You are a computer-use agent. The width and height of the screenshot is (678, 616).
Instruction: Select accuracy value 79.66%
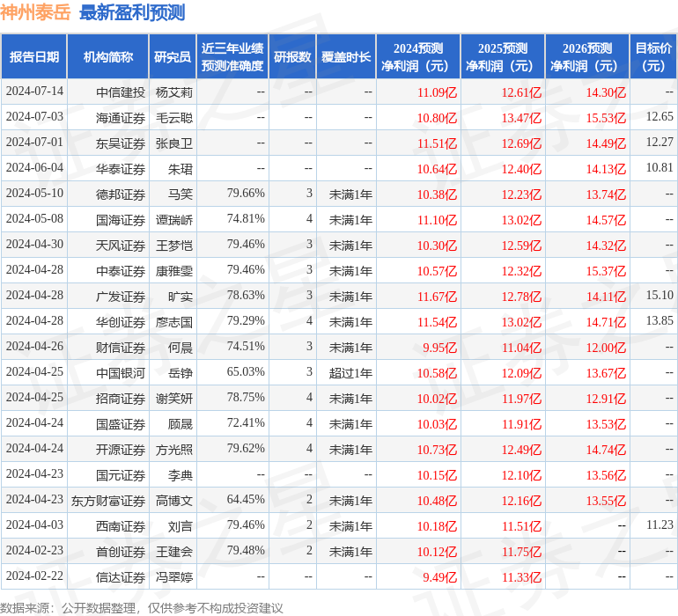click(x=246, y=194)
